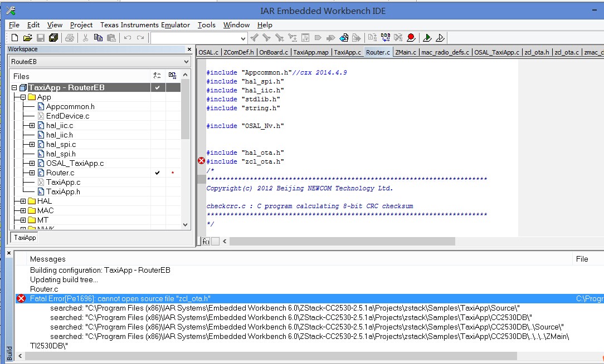Click the Redo arrow icon
The image size is (604, 364).
(140, 38)
